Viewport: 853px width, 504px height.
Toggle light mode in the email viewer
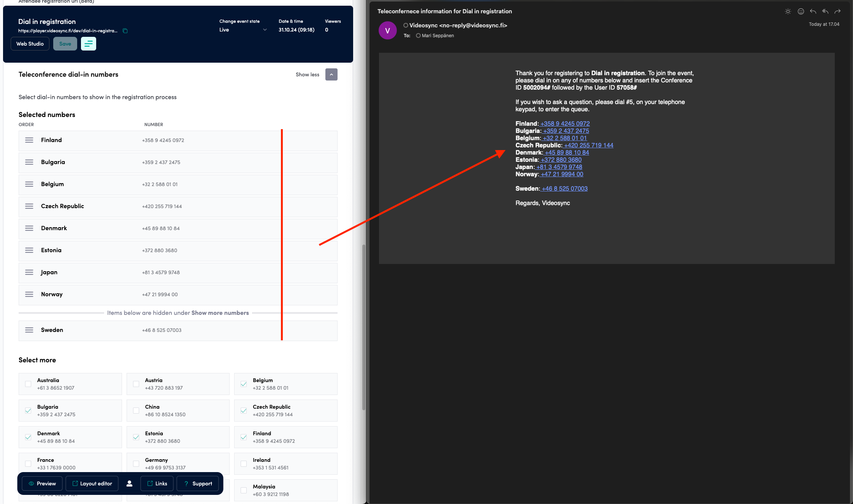[788, 11]
